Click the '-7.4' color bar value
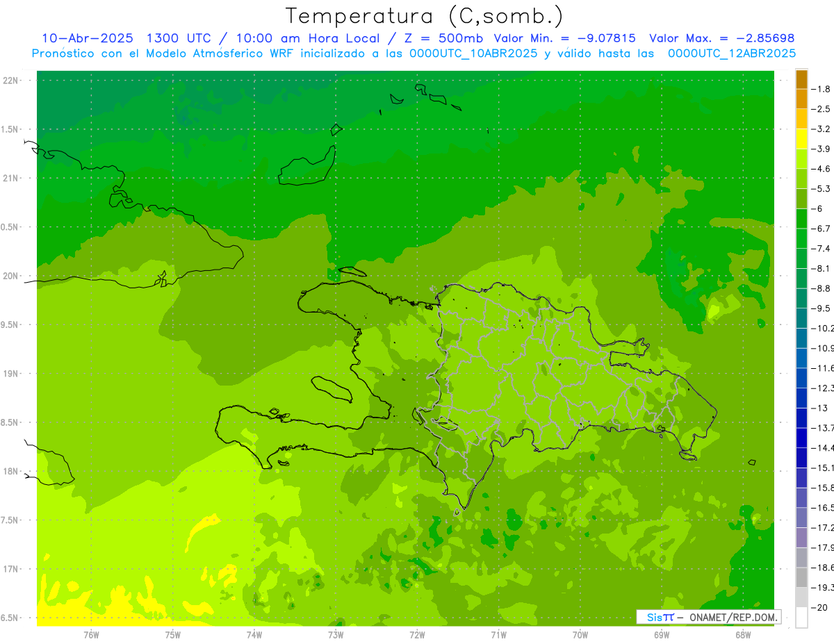 pos(821,249)
